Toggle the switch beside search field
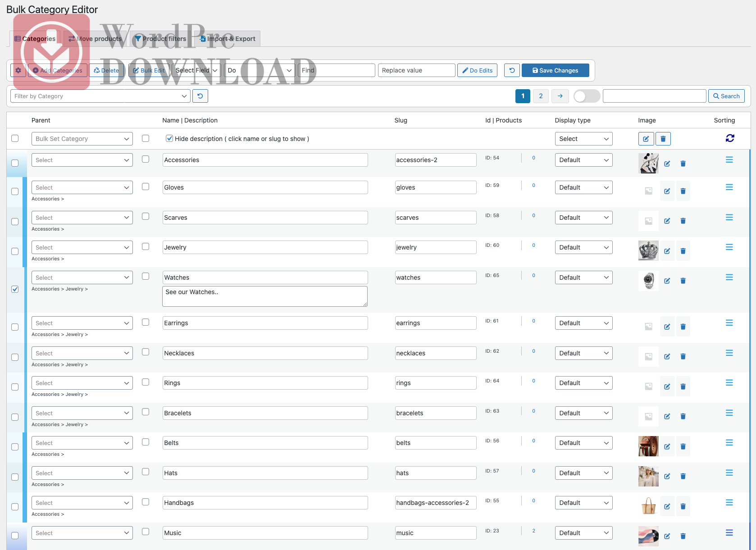The width and height of the screenshot is (756, 550). pos(587,96)
